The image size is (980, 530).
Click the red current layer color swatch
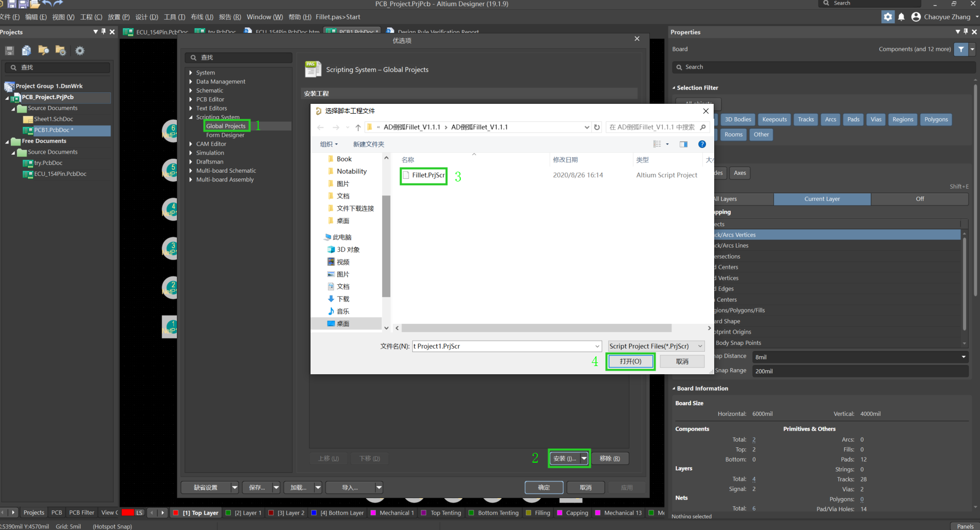128,513
